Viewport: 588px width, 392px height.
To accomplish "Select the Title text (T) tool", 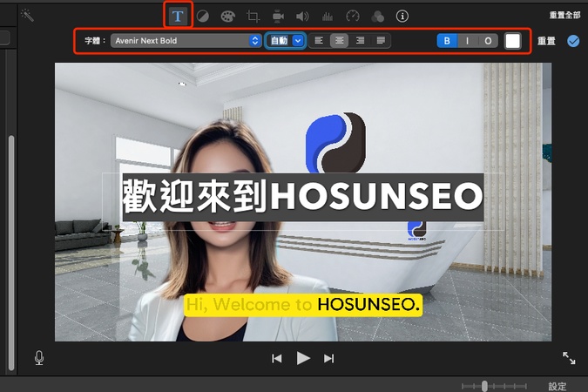I will (x=178, y=16).
